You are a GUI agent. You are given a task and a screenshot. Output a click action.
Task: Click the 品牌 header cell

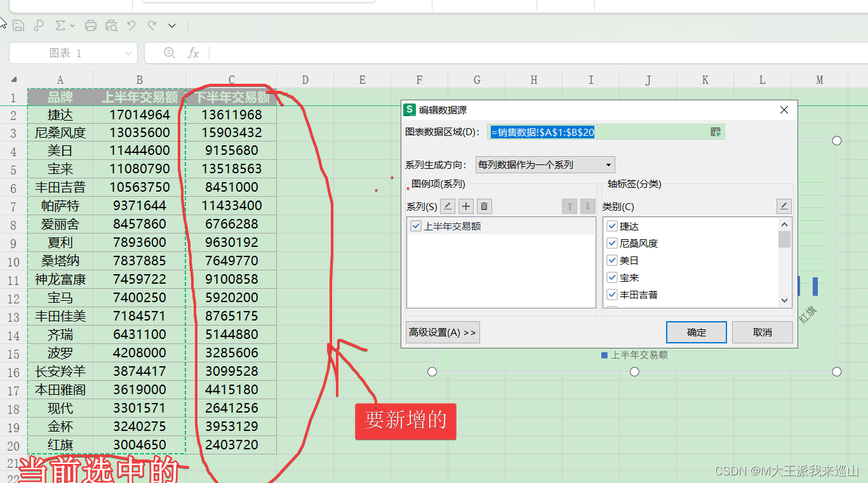60,97
